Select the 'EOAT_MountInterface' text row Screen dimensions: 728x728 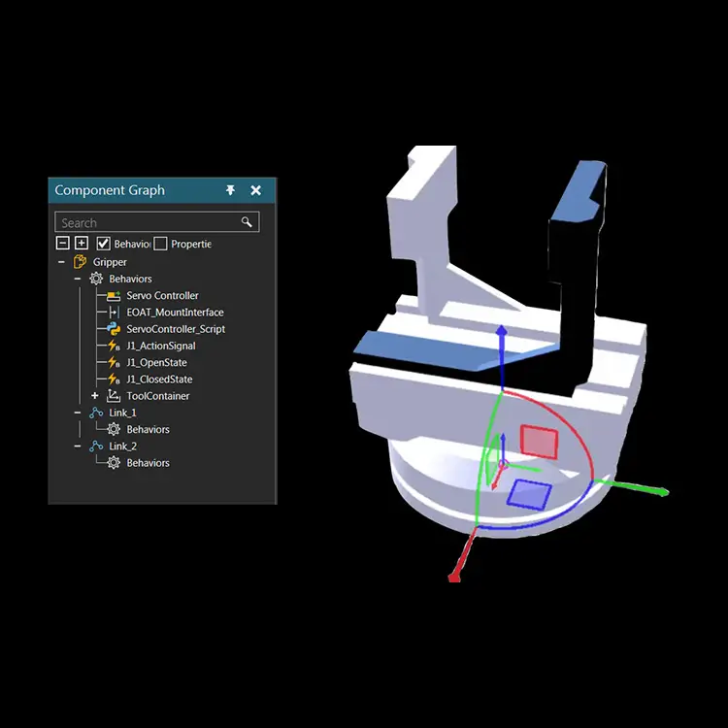click(x=175, y=313)
